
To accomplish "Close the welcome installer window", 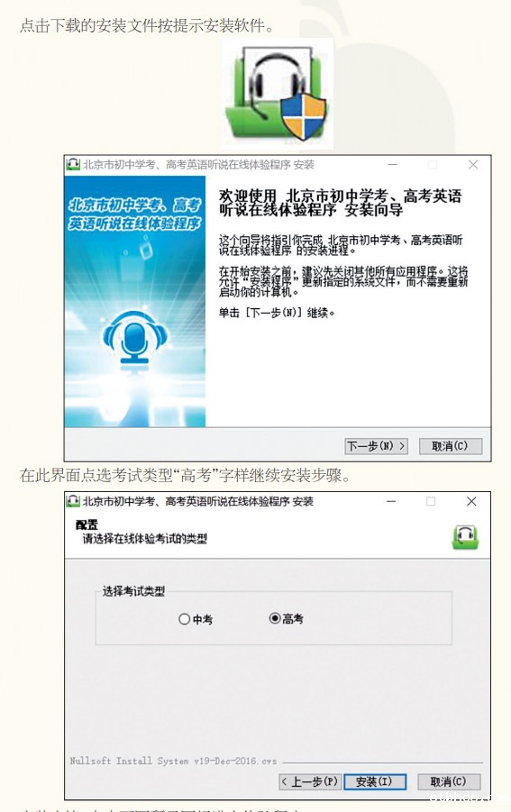I will click(472, 165).
